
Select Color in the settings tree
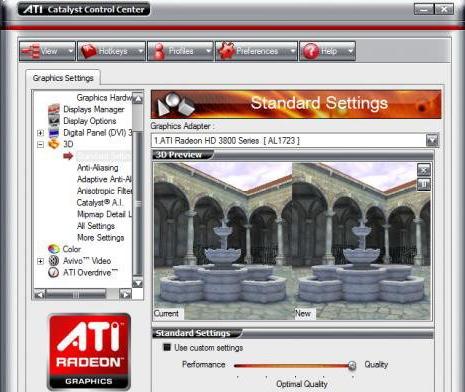[x=72, y=249]
